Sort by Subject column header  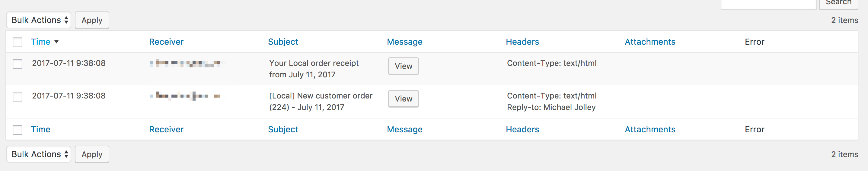(x=283, y=42)
